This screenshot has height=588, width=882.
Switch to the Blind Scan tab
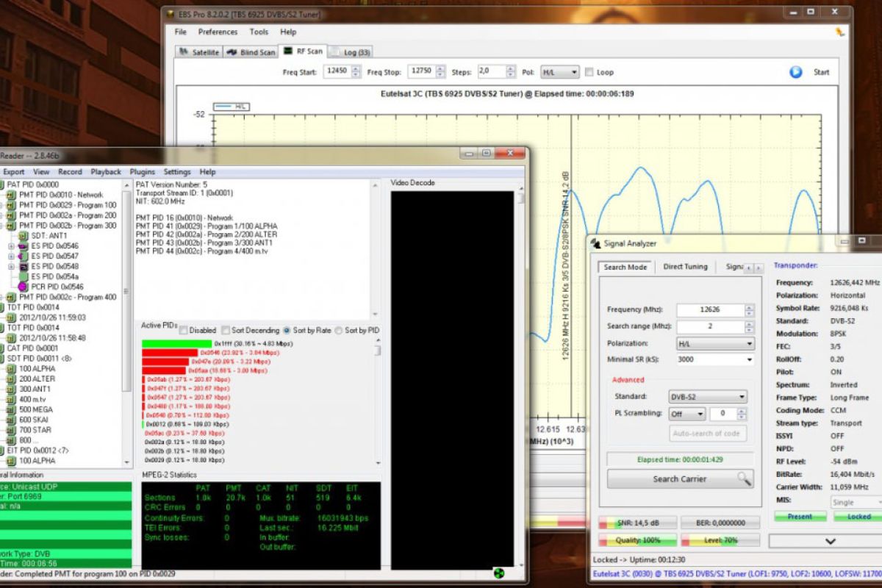[251, 52]
